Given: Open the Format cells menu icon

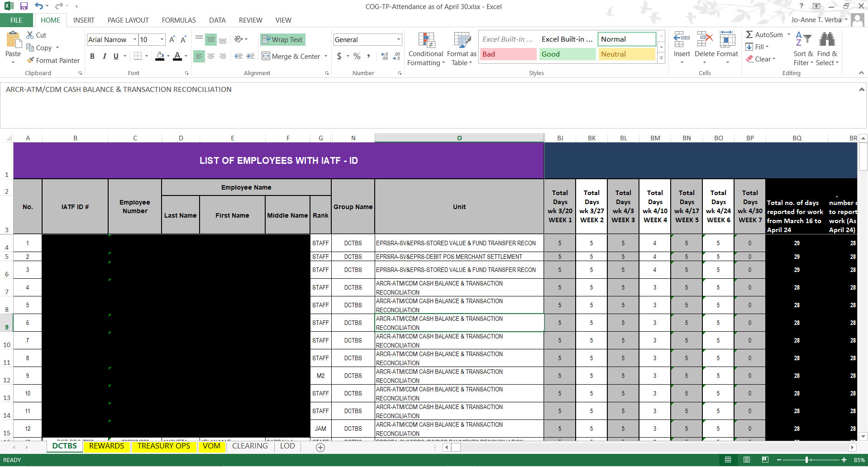Looking at the screenshot, I should coord(727,40).
